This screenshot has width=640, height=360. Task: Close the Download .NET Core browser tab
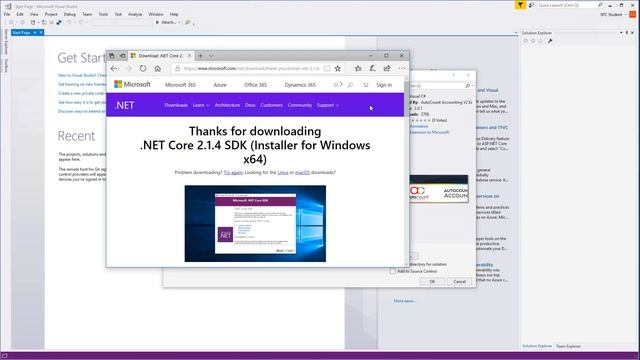[189, 56]
